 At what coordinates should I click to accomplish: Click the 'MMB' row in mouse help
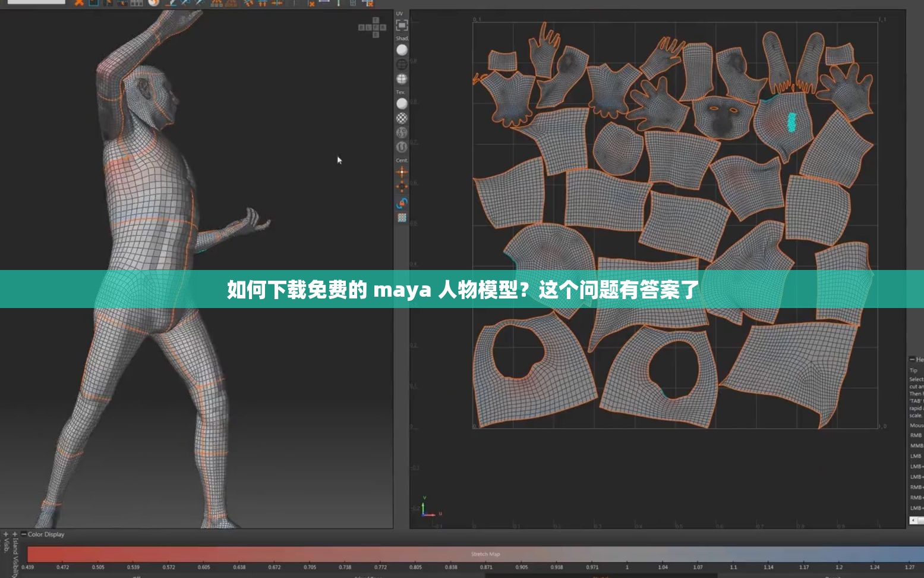tap(917, 445)
